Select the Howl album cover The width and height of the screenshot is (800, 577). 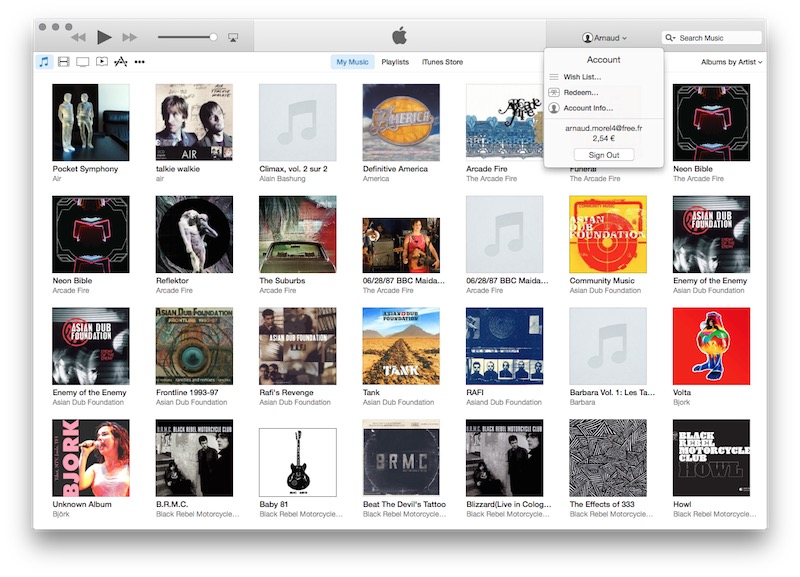[711, 458]
